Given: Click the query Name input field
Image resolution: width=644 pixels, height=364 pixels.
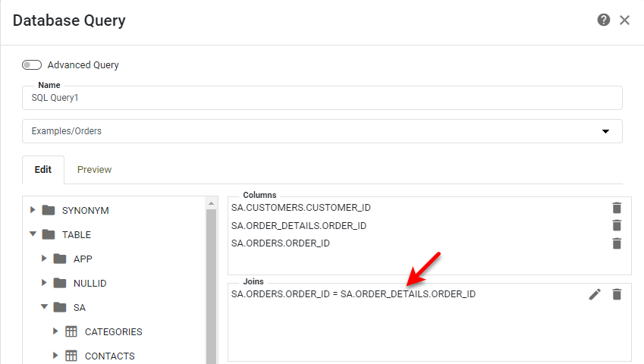Looking at the screenshot, I should tap(322, 98).
